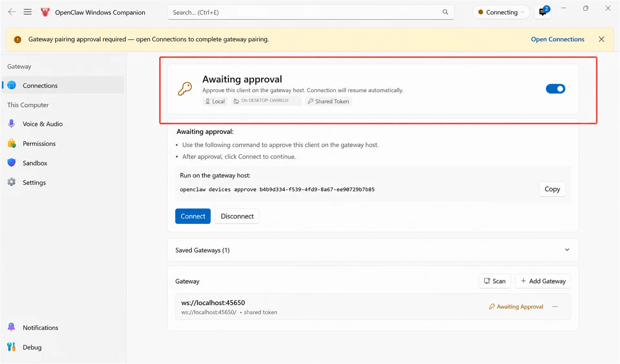Click the Connections globe icon
This screenshot has width=620, height=364.
pyautogui.click(x=12, y=85)
